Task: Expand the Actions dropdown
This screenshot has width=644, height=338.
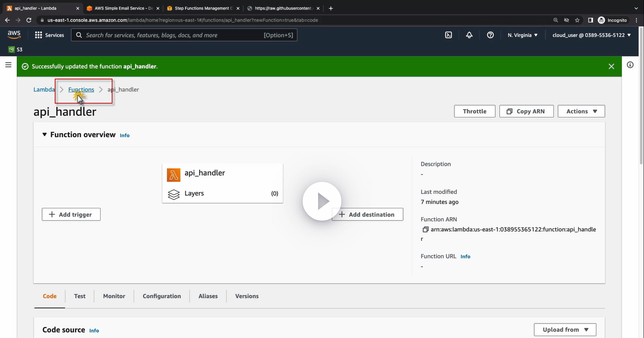Action: coord(581,111)
